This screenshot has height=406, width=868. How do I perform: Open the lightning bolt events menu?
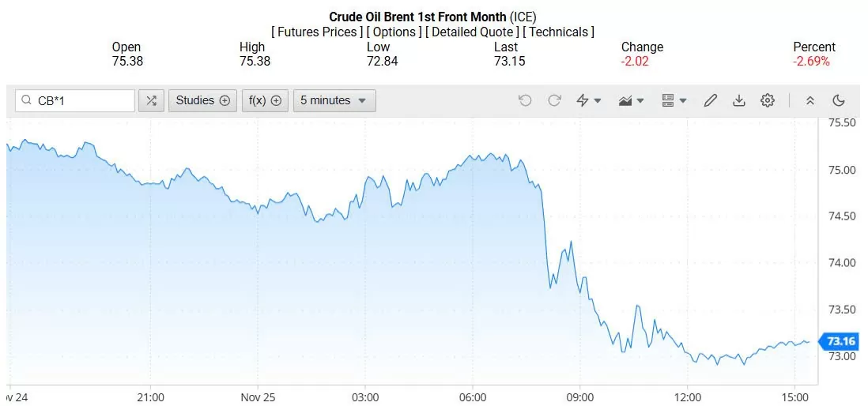[589, 100]
